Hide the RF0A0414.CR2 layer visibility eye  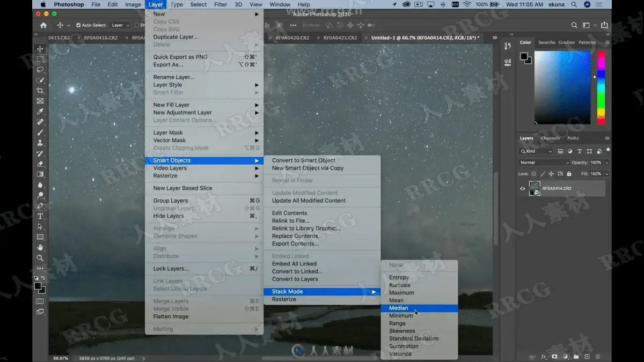(x=523, y=188)
